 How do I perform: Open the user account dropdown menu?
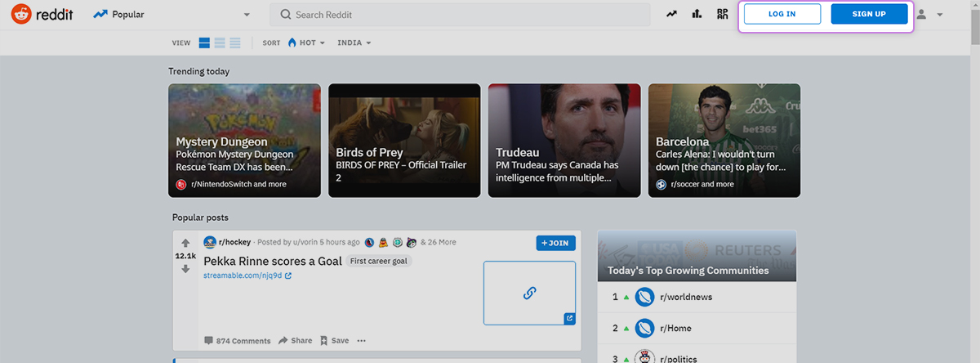(x=929, y=14)
